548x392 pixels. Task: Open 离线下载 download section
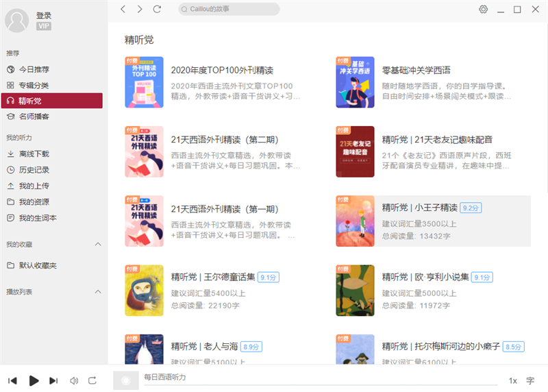(34, 154)
